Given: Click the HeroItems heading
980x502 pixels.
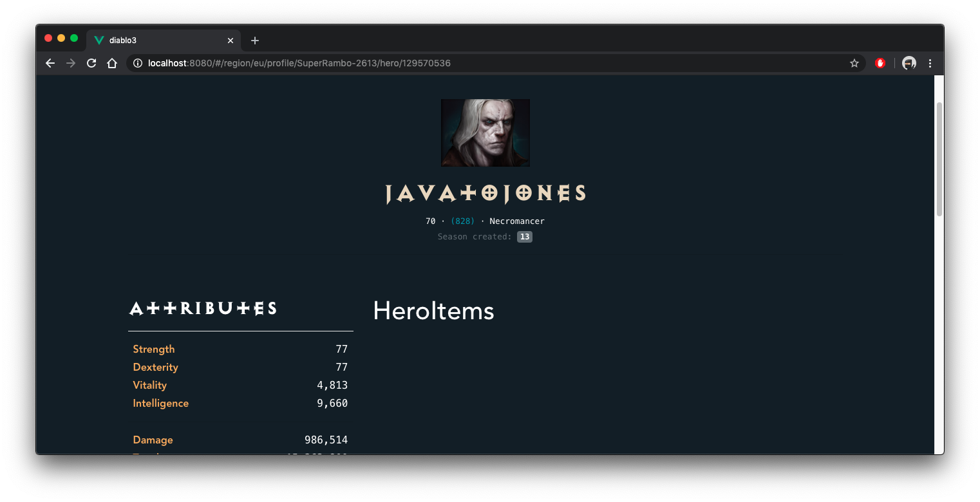Looking at the screenshot, I should click(433, 311).
